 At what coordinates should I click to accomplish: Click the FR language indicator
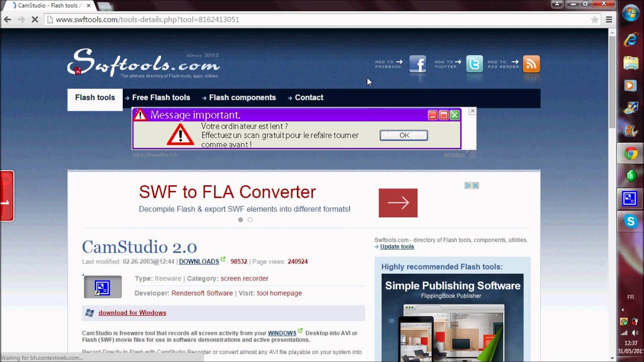630,297
